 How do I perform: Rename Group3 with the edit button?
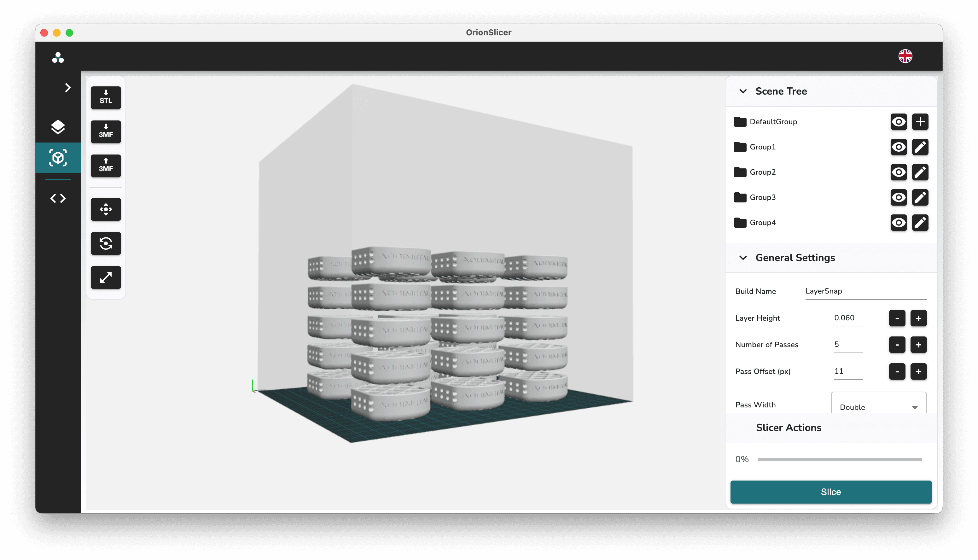(x=921, y=197)
